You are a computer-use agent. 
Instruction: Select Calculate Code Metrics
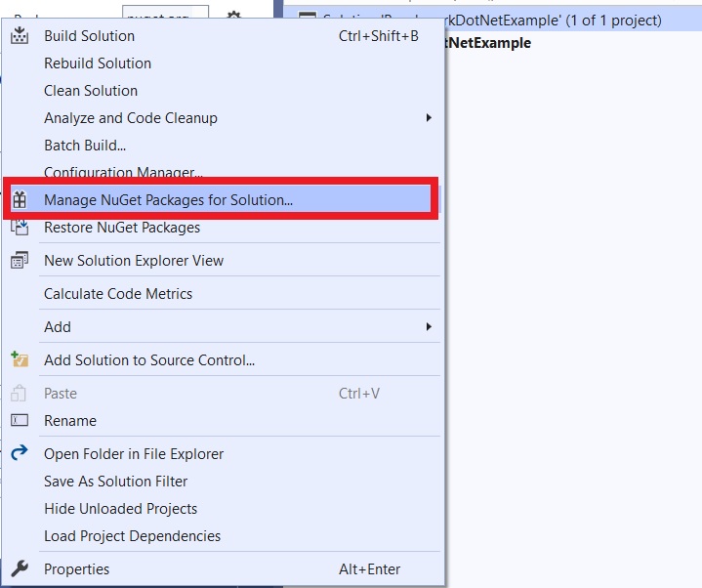tap(118, 294)
